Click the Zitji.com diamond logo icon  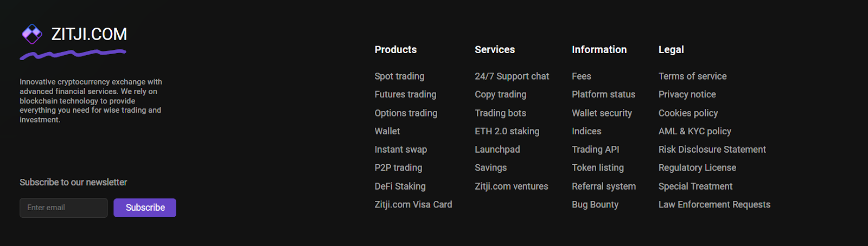coord(32,34)
